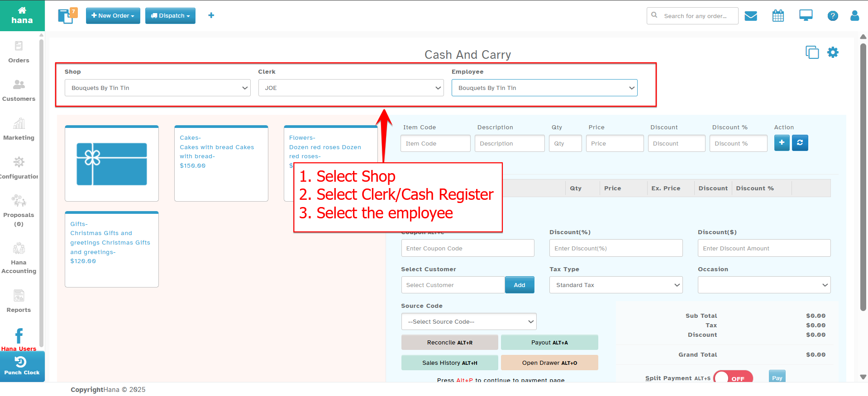Click the item Discount input field
This screenshot has width=868, height=396.
click(x=677, y=143)
